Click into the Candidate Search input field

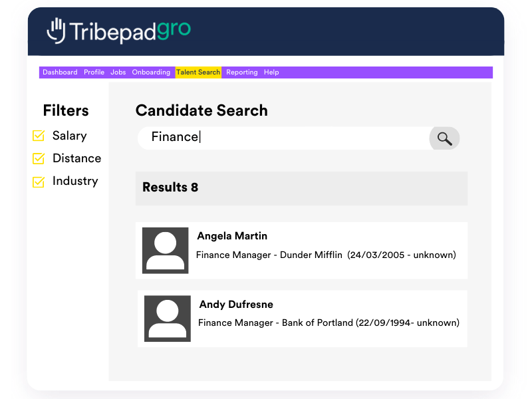click(286, 138)
